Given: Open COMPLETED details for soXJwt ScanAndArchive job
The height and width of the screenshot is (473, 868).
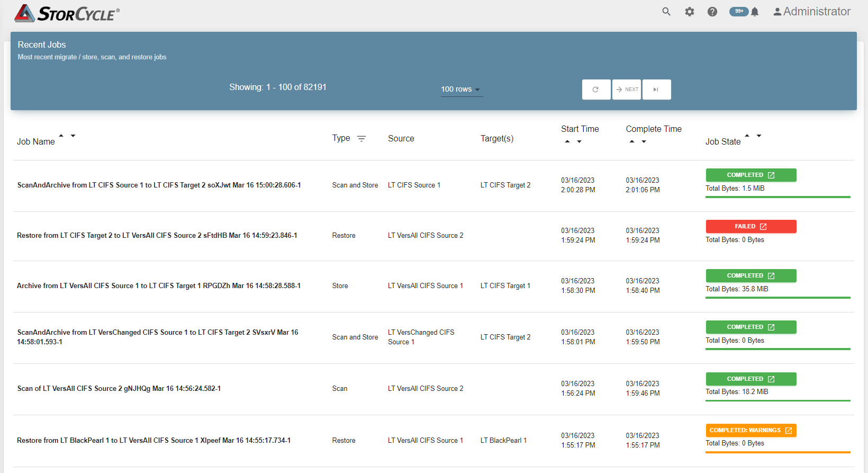Looking at the screenshot, I should (x=751, y=175).
